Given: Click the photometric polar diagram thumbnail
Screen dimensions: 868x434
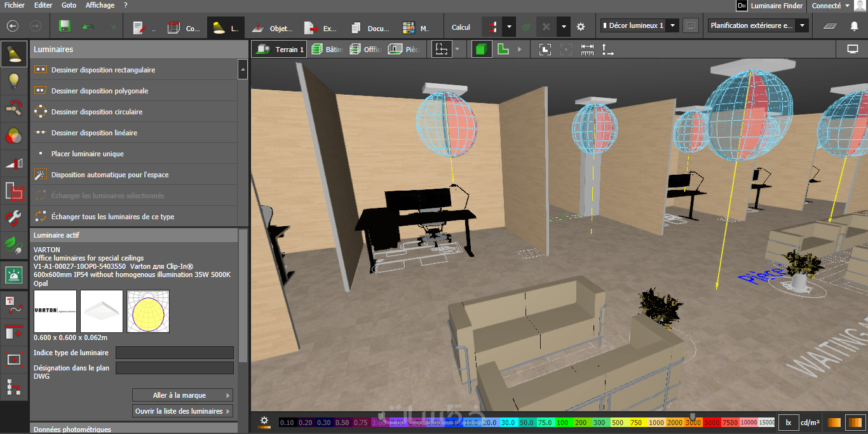Looking at the screenshot, I should click(148, 311).
